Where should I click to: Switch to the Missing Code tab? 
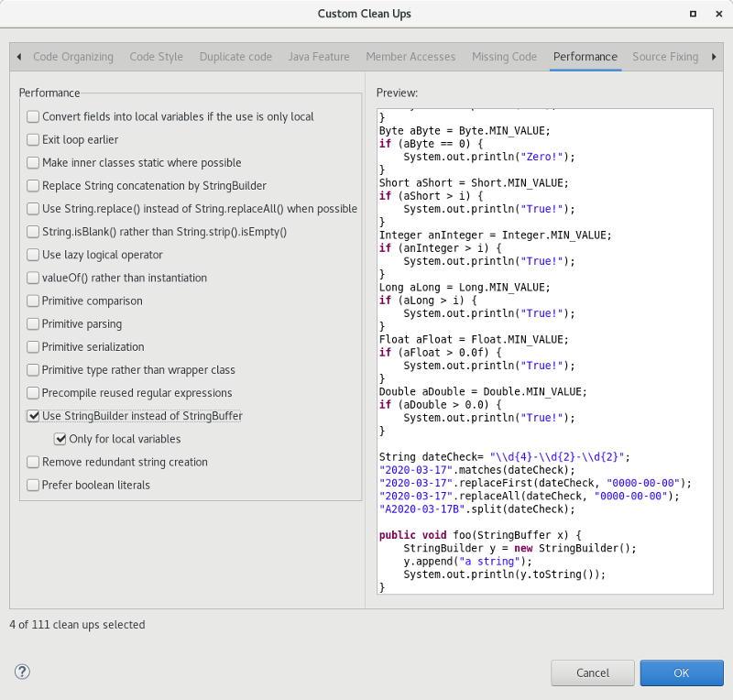click(504, 57)
